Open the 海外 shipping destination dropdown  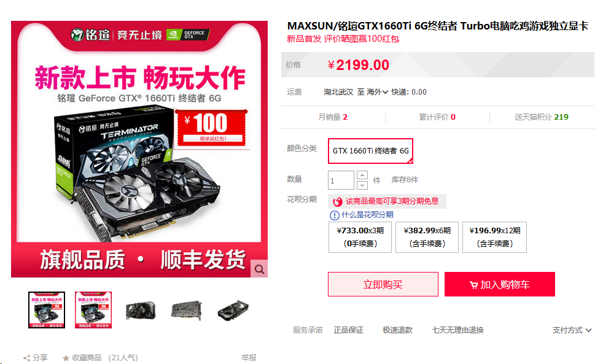pos(377,92)
